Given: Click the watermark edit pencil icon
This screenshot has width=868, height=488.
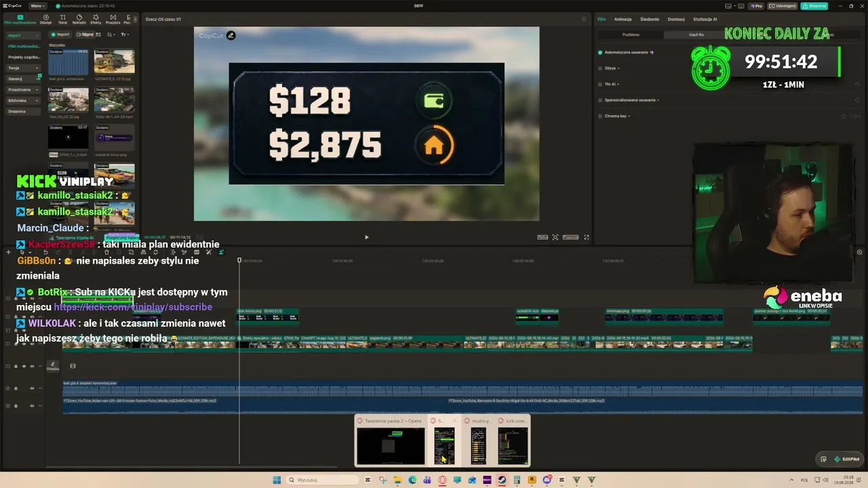Looking at the screenshot, I should coord(231,35).
